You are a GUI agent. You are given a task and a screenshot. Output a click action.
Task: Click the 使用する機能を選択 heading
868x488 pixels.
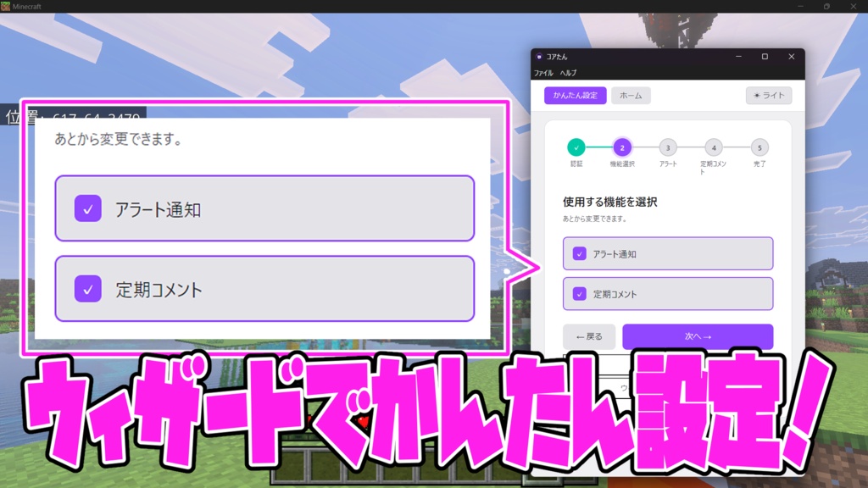coord(610,202)
